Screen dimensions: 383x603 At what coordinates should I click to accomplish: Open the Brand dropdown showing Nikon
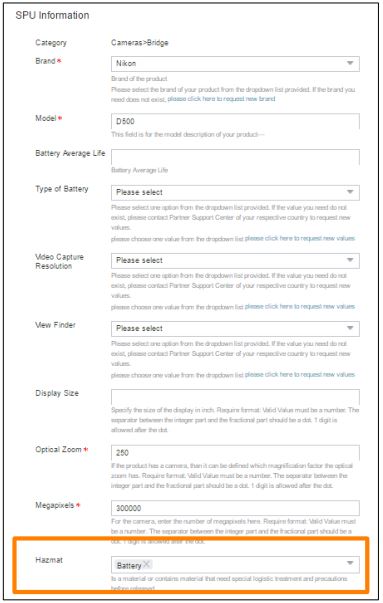tap(235, 63)
